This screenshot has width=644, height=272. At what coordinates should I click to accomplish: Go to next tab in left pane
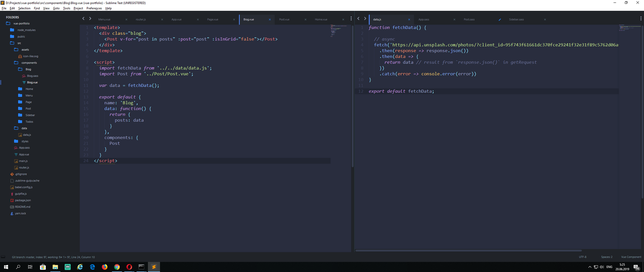pyautogui.click(x=90, y=19)
